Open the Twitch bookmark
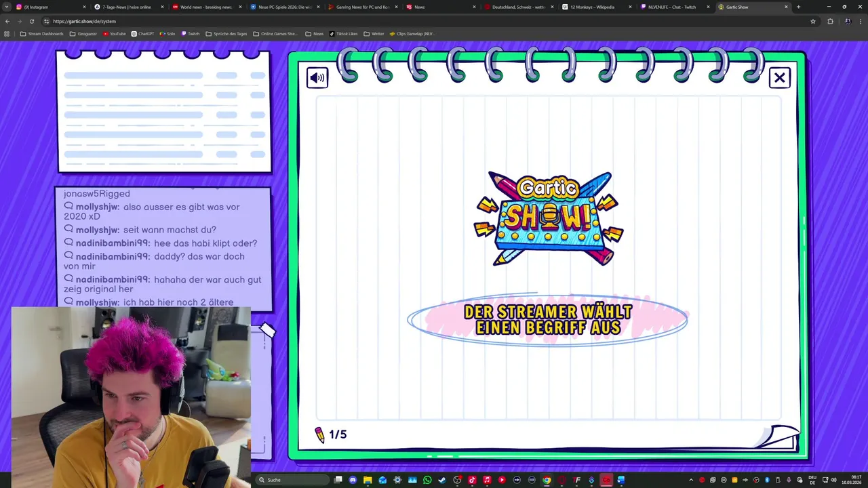868x488 pixels. 191,33
